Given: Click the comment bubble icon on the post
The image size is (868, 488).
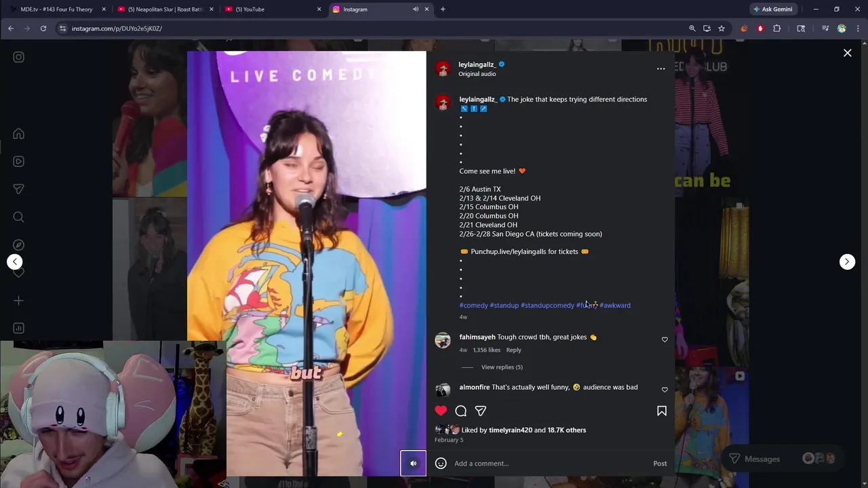Looking at the screenshot, I should point(460,411).
